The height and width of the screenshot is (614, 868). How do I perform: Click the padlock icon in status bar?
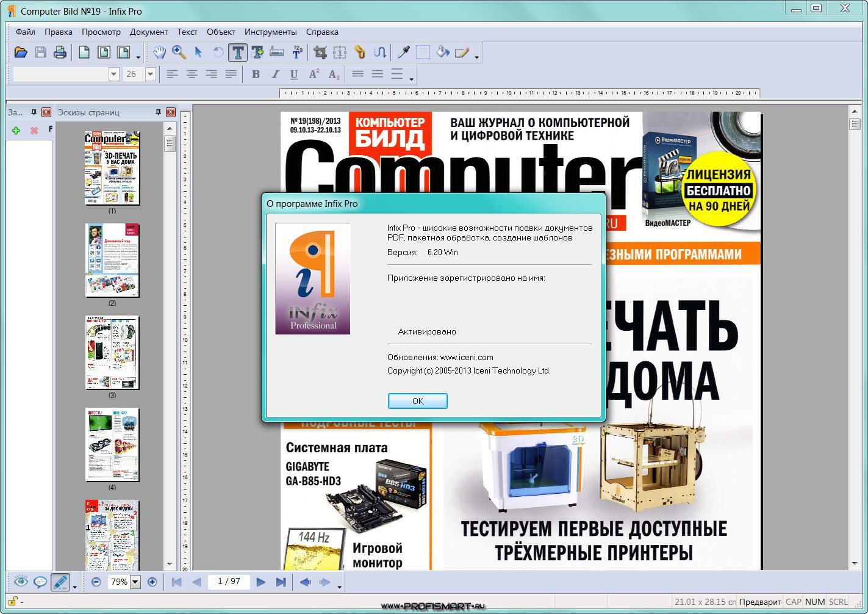click(12, 601)
